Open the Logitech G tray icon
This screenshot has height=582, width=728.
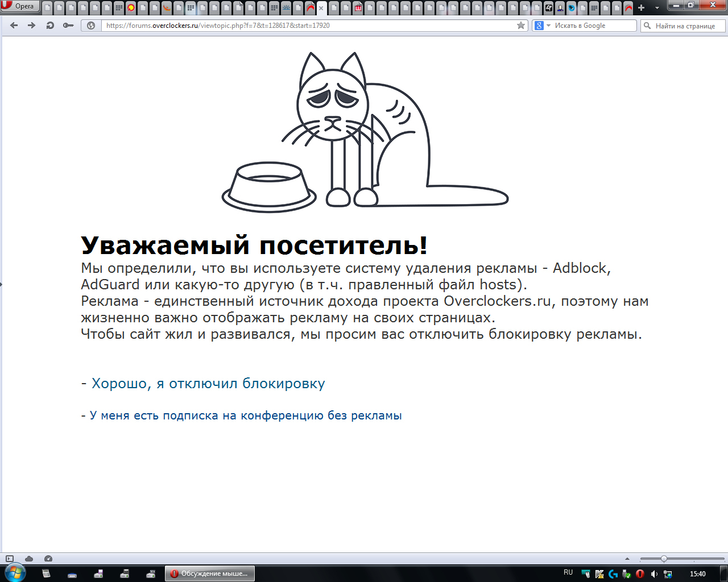coord(613,574)
